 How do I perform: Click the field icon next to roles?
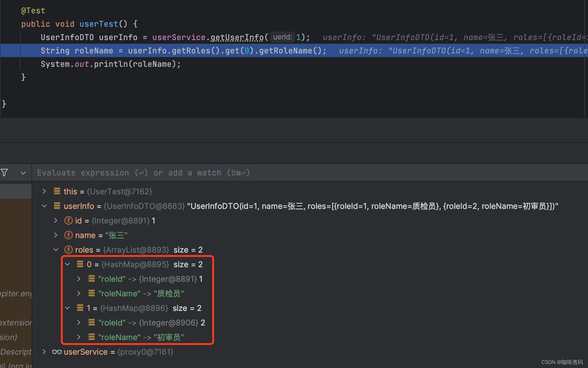click(69, 250)
